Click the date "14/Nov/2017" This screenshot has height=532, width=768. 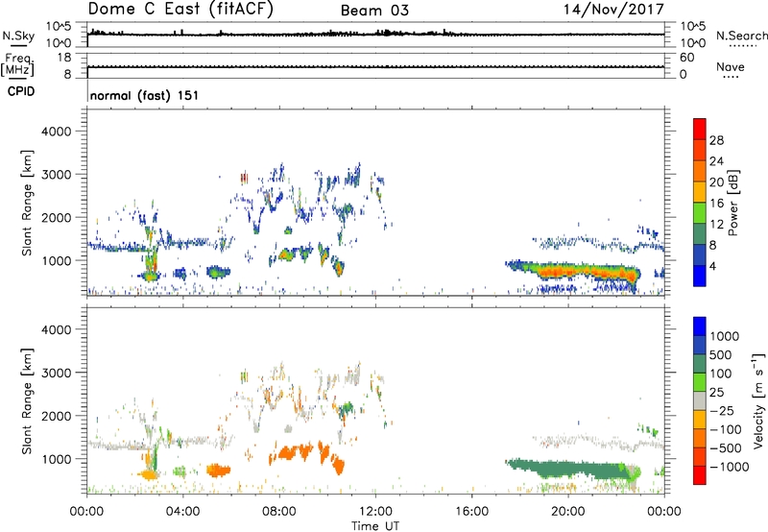(x=613, y=10)
